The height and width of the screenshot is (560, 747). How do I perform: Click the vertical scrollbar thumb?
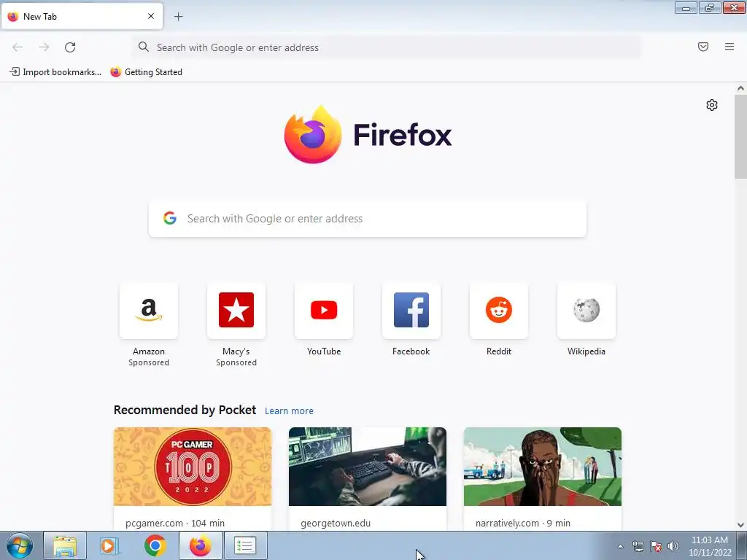[740, 136]
